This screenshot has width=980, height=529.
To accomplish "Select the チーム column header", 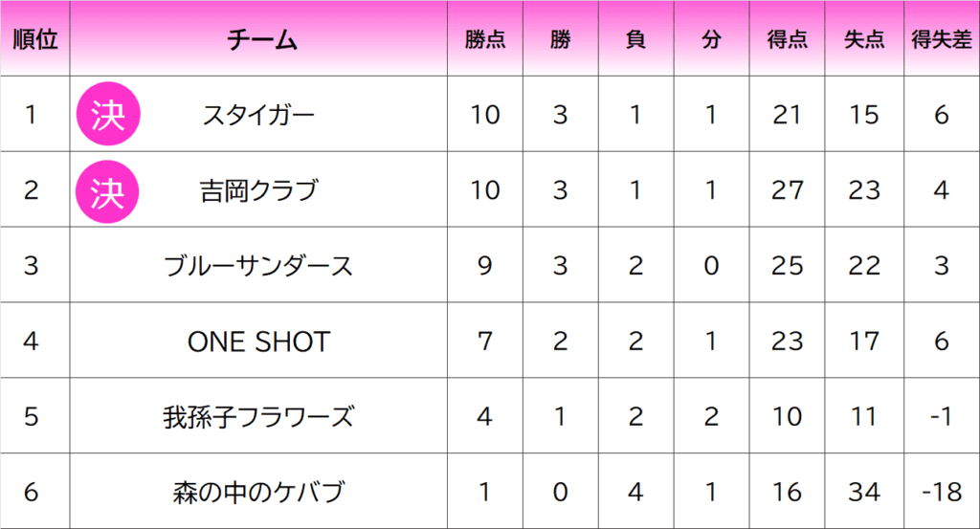I will click(x=262, y=40).
